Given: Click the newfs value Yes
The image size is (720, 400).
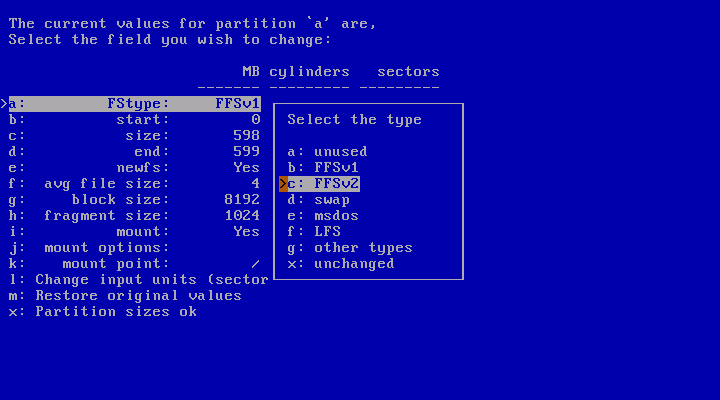Looking at the screenshot, I should [247, 168].
